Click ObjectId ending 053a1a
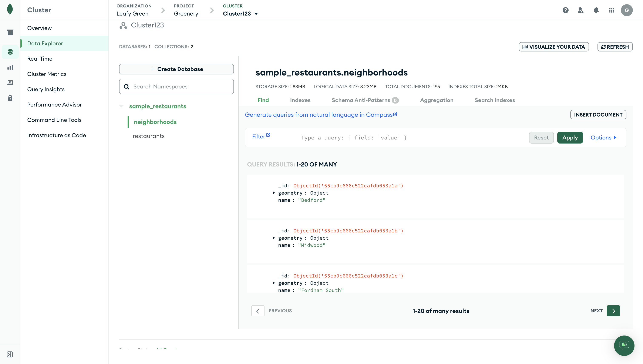Screen dimensions: 643x364 click(x=348, y=185)
